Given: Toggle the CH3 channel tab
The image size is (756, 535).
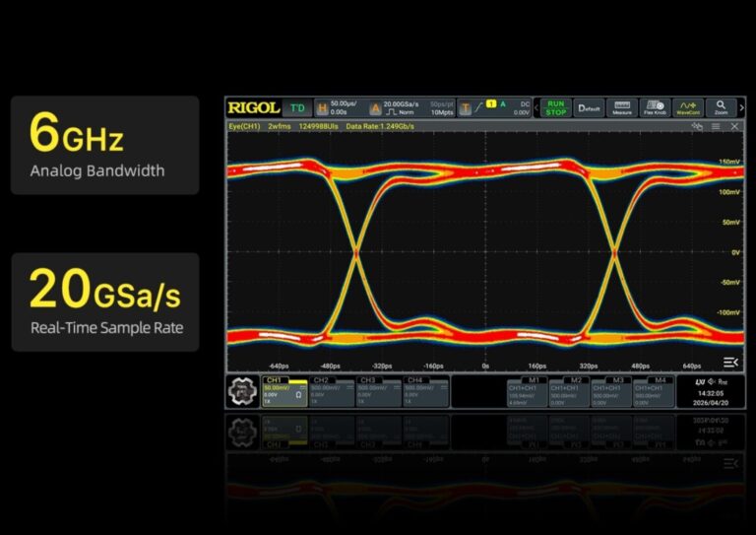Looking at the screenshot, I should [x=378, y=392].
